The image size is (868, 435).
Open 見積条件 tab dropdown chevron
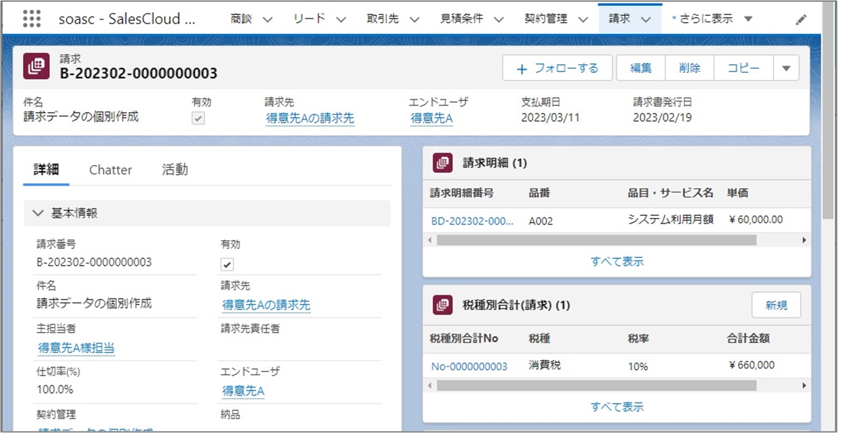tap(499, 19)
